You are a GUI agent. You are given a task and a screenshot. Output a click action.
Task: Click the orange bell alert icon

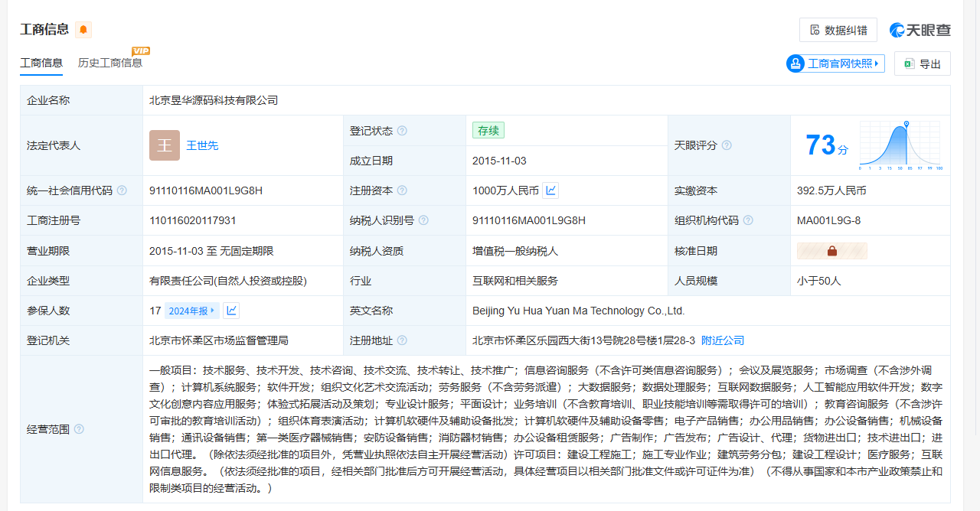click(x=83, y=30)
